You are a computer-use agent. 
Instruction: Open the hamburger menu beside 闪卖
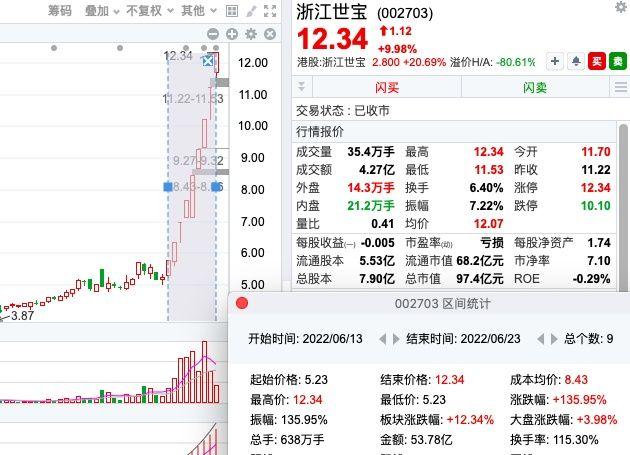click(x=621, y=87)
